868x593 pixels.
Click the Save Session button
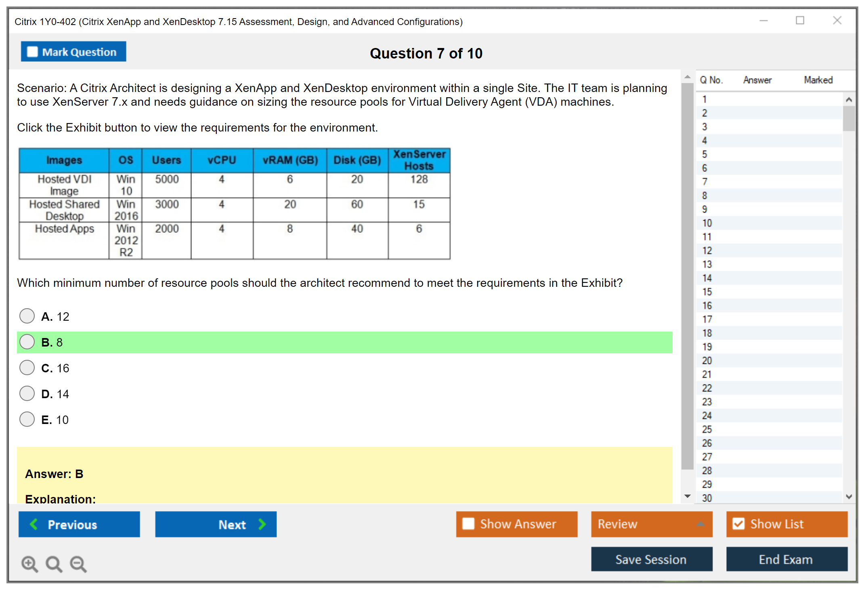651,559
